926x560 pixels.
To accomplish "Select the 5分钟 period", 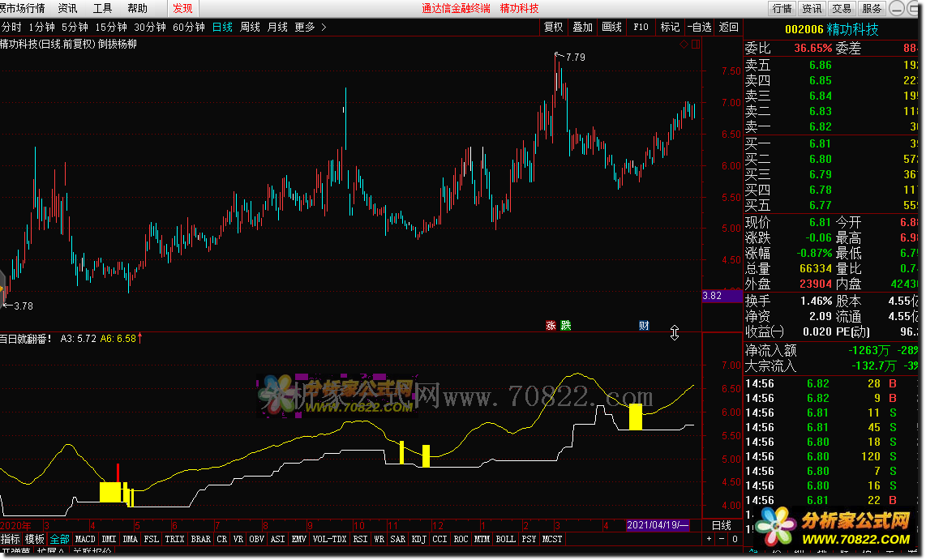I will [75, 27].
